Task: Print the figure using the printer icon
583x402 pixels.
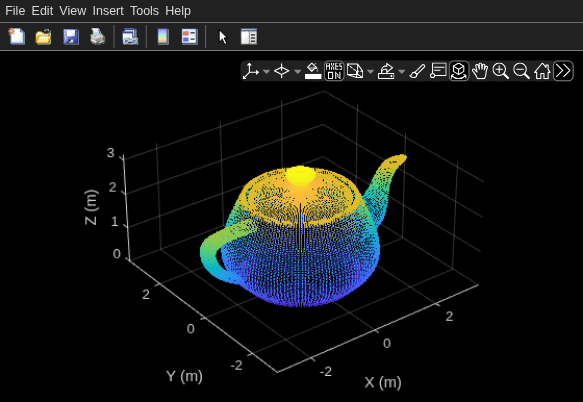Action: click(98, 37)
